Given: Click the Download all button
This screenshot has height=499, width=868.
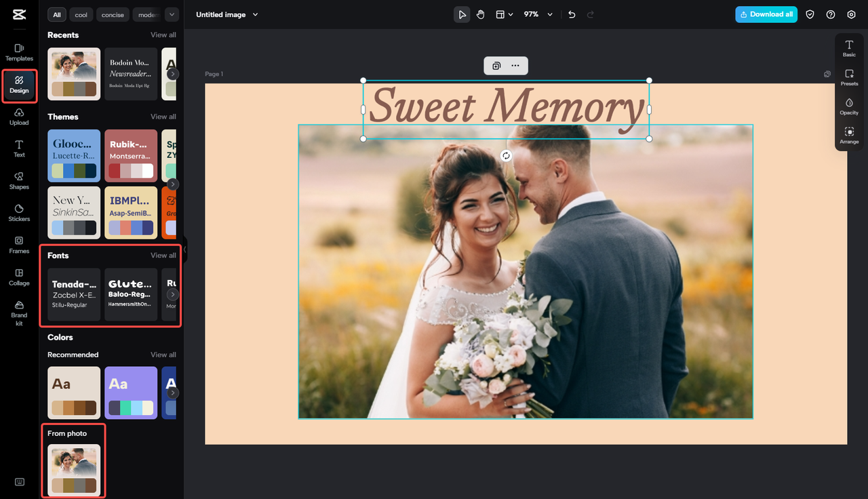Looking at the screenshot, I should tap(766, 14).
